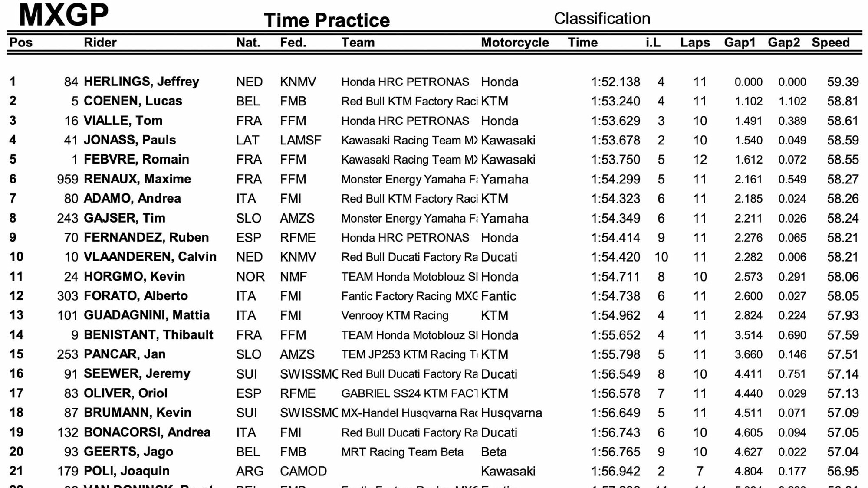Click rider name HERLINGS, Jeffrey
This screenshot has width=868, height=488.
(x=141, y=82)
